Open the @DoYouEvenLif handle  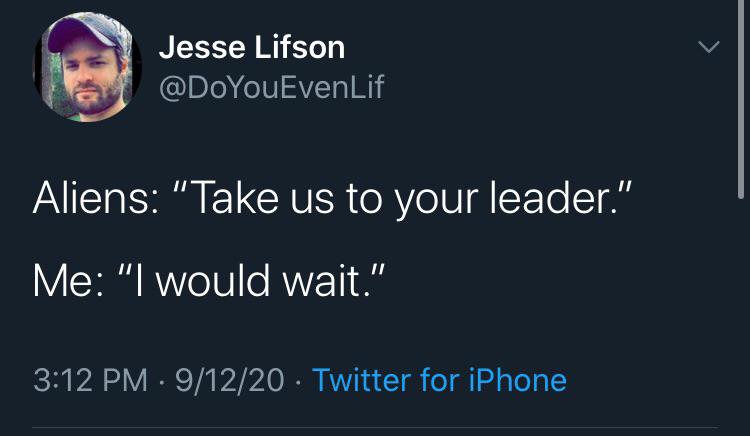pos(271,88)
